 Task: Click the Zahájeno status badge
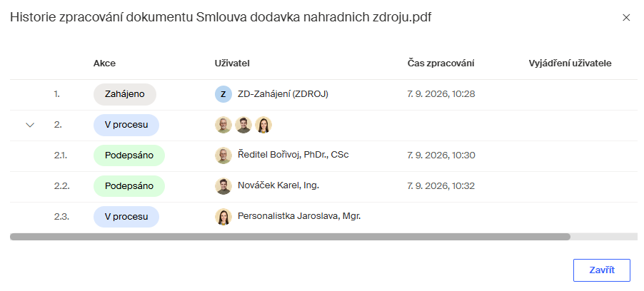tap(125, 94)
